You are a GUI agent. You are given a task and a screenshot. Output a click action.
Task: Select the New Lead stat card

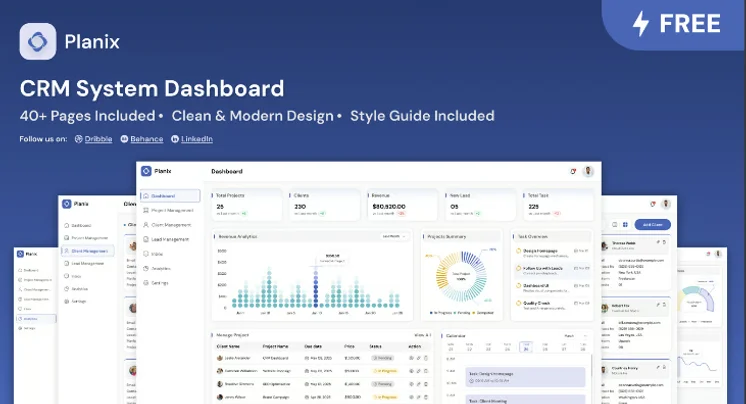pos(481,205)
